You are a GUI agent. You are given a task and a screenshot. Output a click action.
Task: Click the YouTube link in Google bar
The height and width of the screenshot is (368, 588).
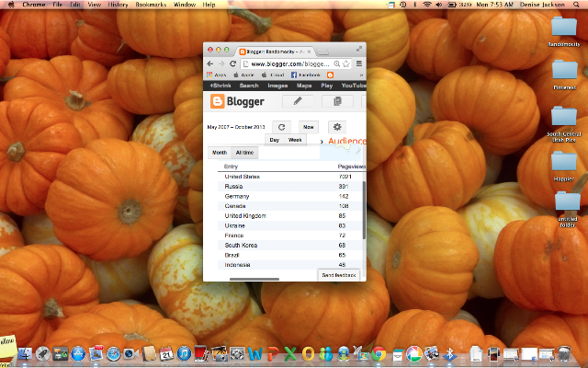353,86
